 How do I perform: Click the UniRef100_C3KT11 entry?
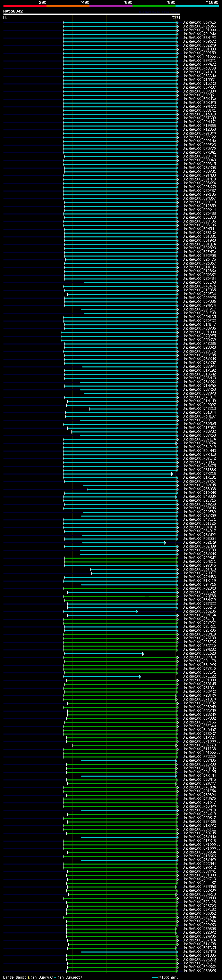click(x=199, y=829)
